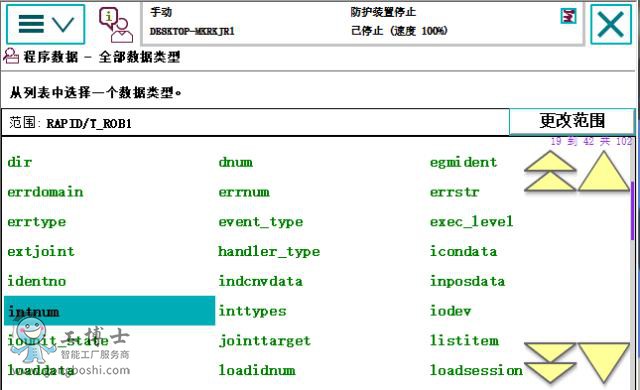This screenshot has width=640, height=390.
Task: Click the page-up double triangle
Action: 550,171
